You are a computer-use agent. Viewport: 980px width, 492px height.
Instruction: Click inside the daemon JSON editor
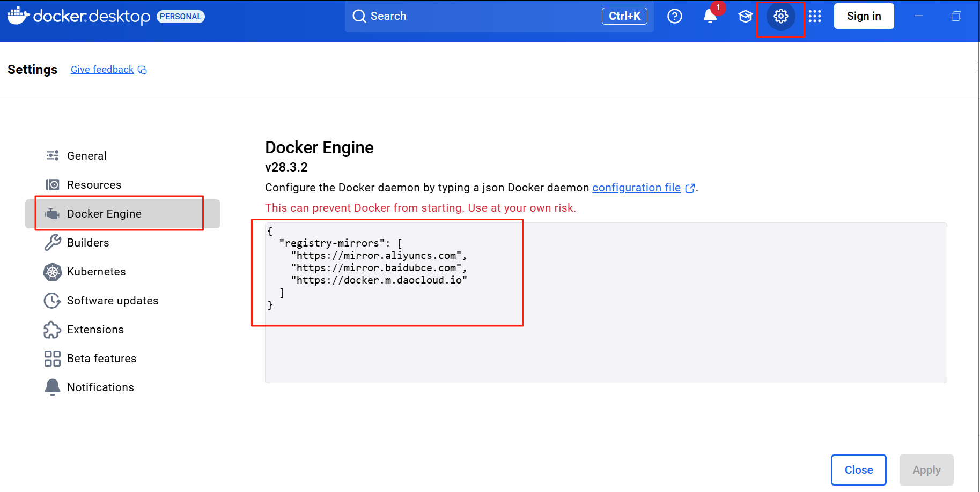[x=606, y=302]
